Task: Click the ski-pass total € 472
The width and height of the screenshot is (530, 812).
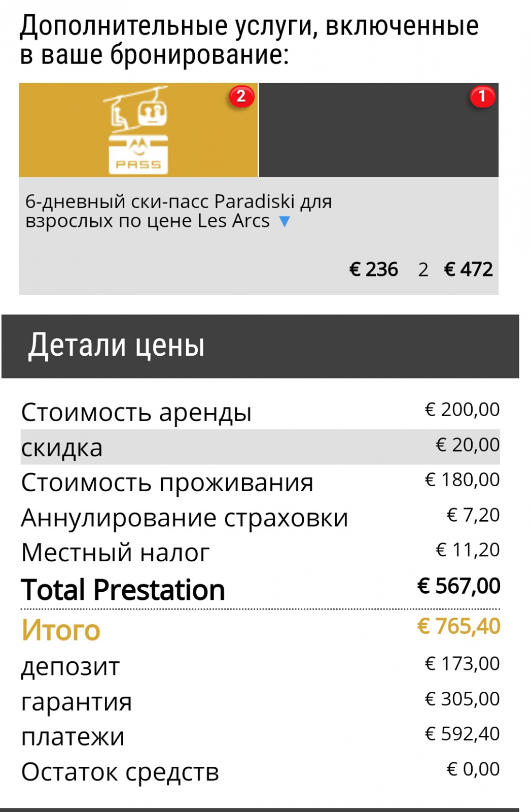Action: (x=468, y=269)
